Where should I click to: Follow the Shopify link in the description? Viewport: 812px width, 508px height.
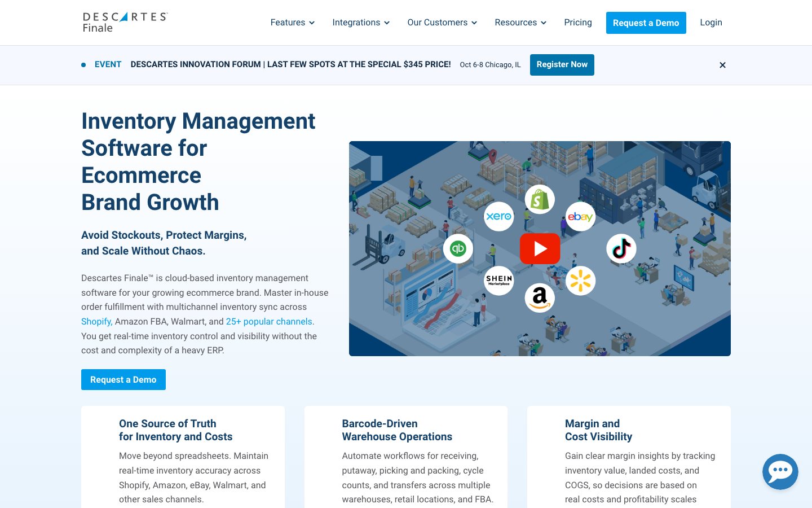coord(96,322)
